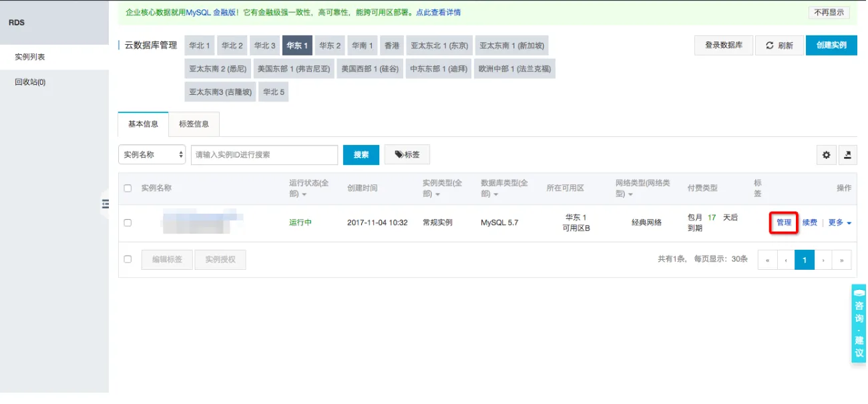
Task: Expand the 实例类型(全部) column filter
Action: click(438, 194)
